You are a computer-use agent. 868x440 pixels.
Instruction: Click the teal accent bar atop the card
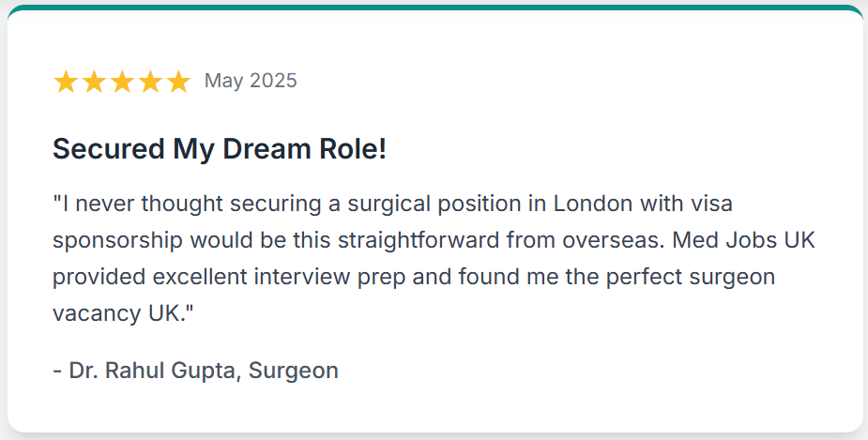coord(435,8)
